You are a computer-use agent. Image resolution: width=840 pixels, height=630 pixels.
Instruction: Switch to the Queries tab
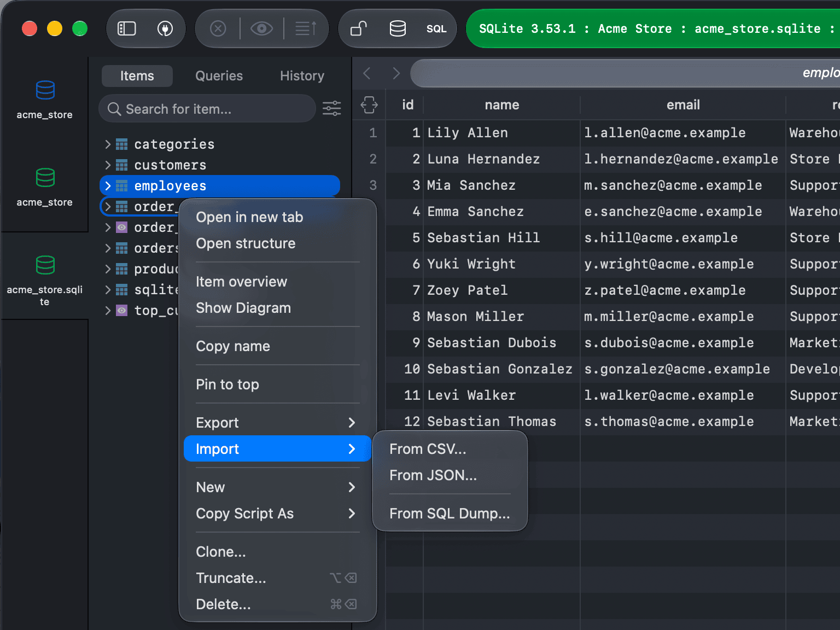tap(219, 76)
